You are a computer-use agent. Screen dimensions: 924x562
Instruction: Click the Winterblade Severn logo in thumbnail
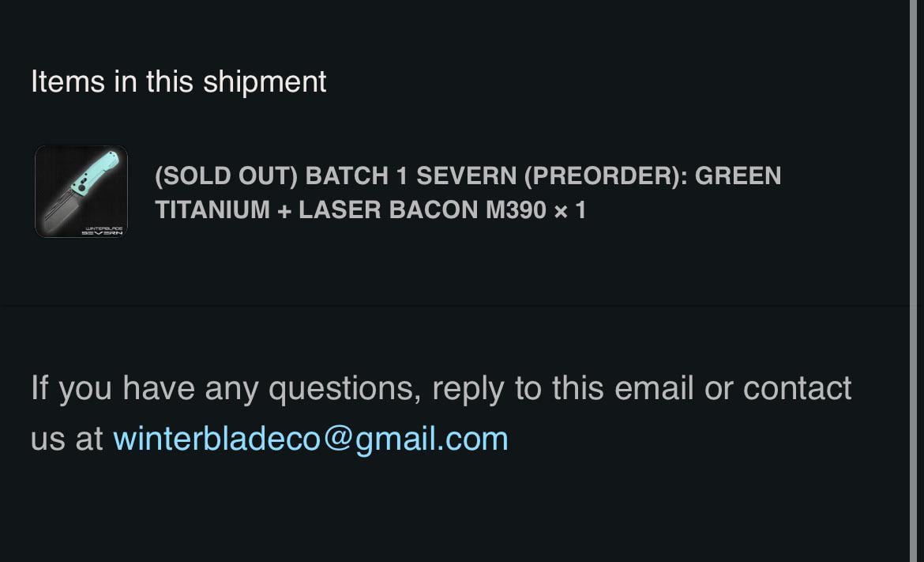pyautogui.click(x=103, y=230)
